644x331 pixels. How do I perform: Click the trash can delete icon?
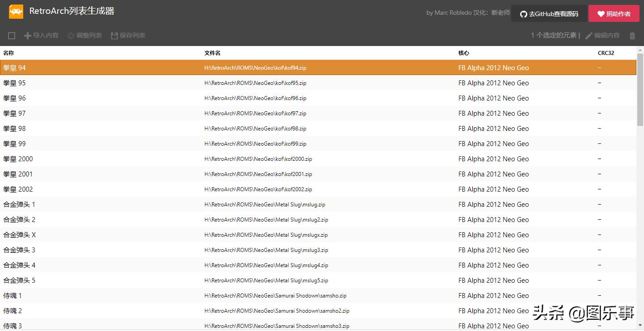tap(632, 36)
